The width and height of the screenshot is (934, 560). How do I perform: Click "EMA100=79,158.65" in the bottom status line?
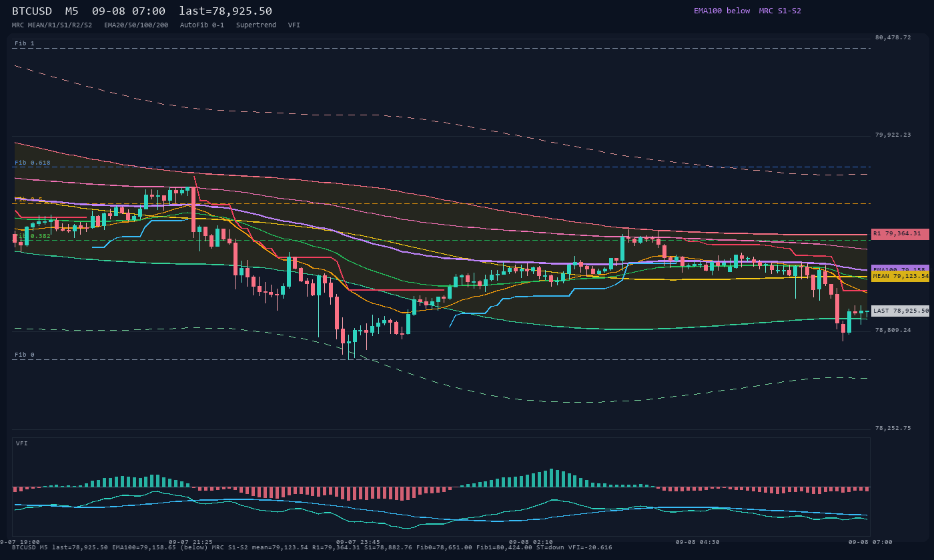(x=144, y=547)
